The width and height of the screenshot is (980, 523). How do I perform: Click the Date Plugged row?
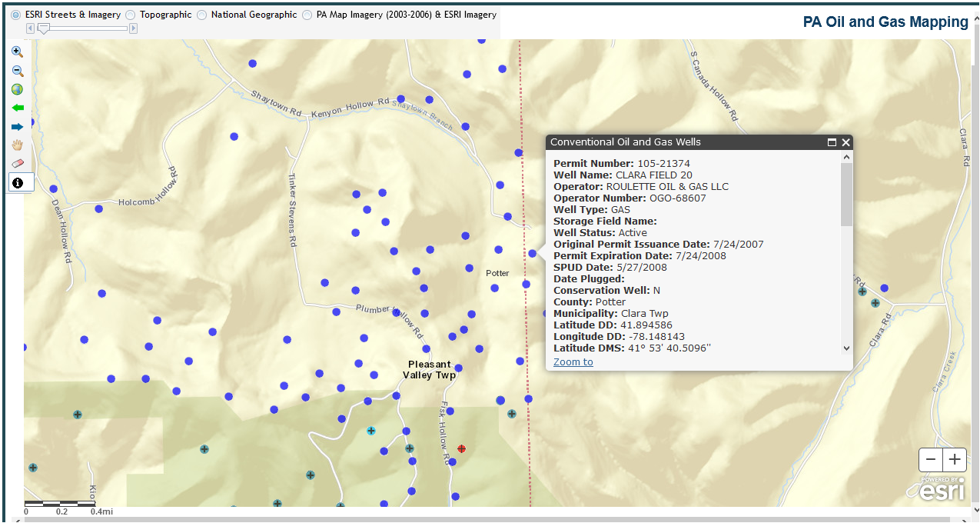click(x=589, y=278)
